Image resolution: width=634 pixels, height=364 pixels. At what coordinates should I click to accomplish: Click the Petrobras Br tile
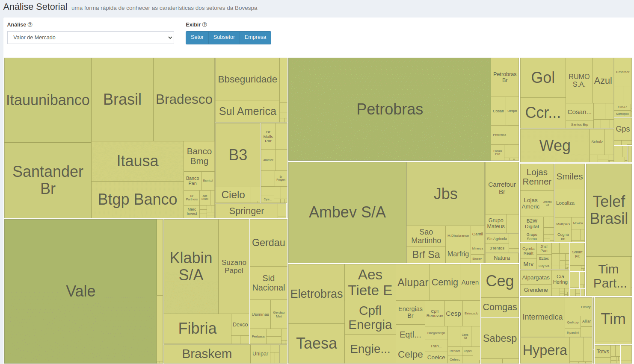[505, 77]
